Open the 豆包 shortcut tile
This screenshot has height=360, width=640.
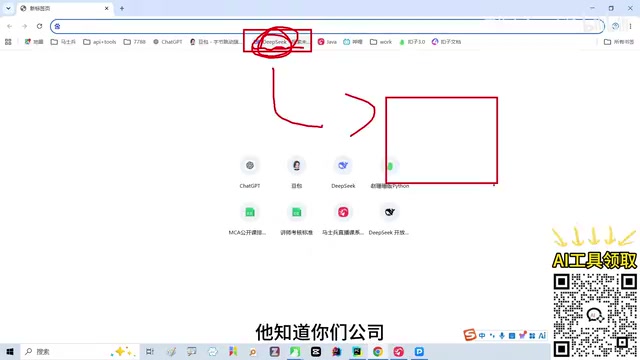tap(296, 166)
